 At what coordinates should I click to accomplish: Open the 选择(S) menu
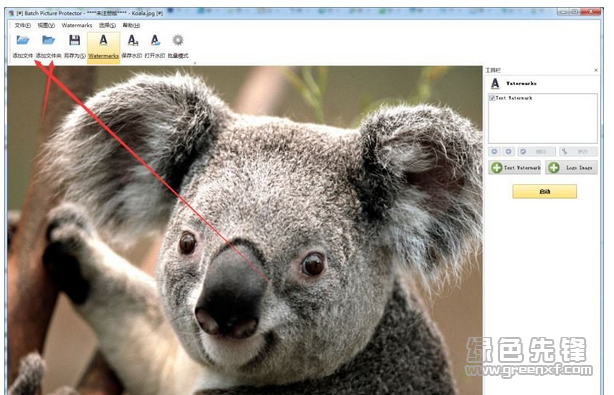(x=107, y=25)
